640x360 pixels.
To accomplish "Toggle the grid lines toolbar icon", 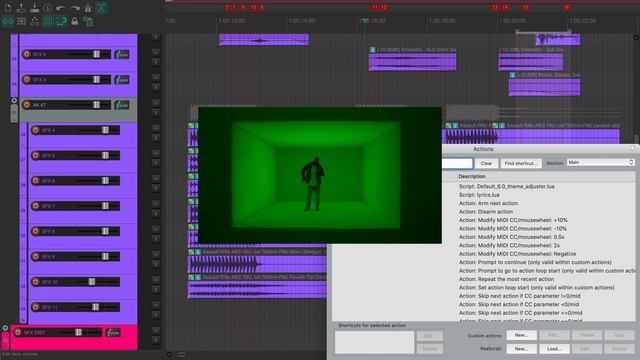I will [48, 21].
